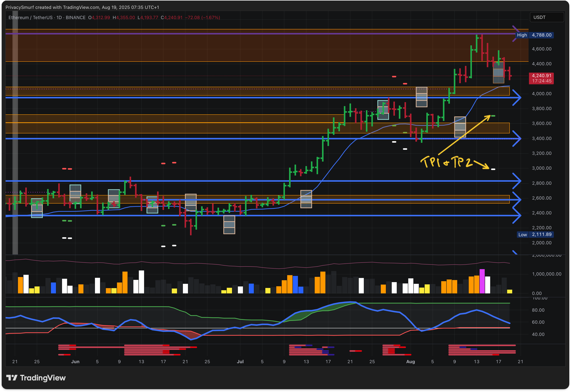Click the BINANCE exchange label in the header
Image resolution: width=571 pixels, height=392 pixels.
coord(75,18)
